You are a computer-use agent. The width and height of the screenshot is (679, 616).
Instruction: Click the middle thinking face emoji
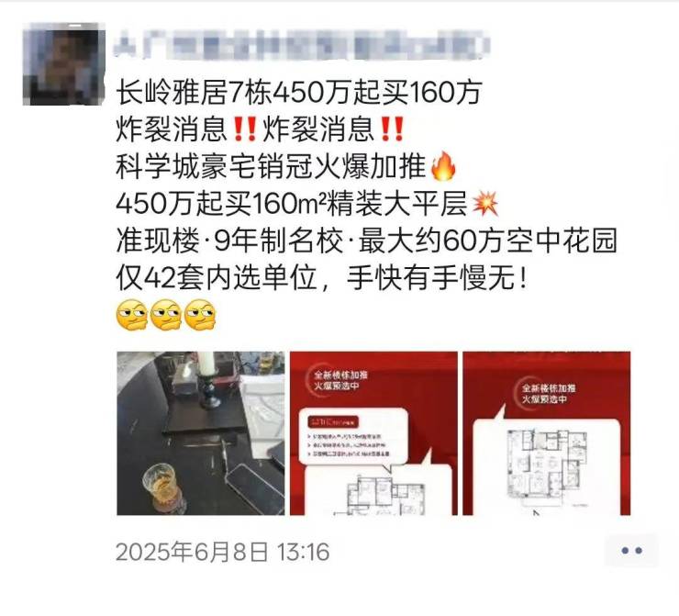click(x=166, y=315)
